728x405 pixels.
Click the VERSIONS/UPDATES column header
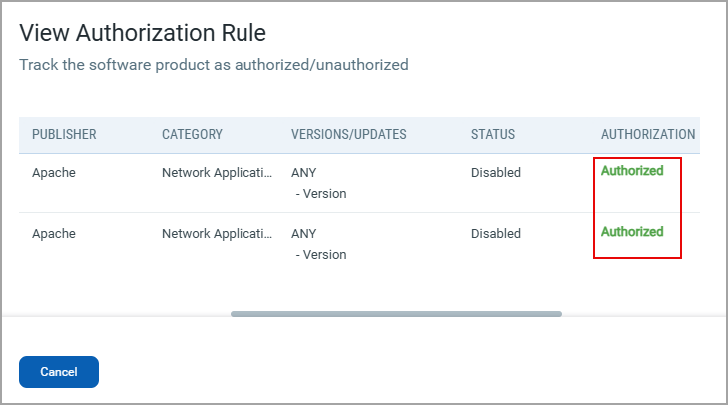point(349,134)
